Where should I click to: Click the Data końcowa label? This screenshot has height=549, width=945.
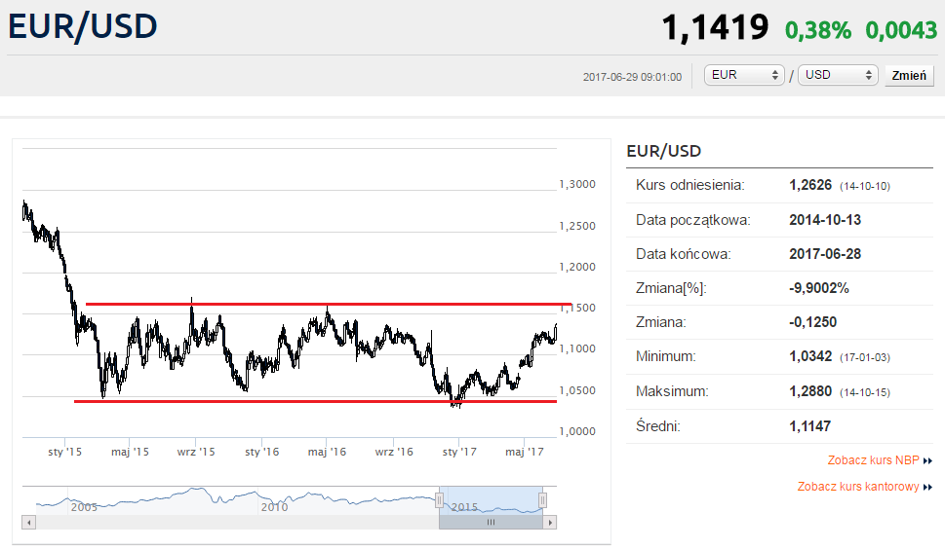pos(683,254)
